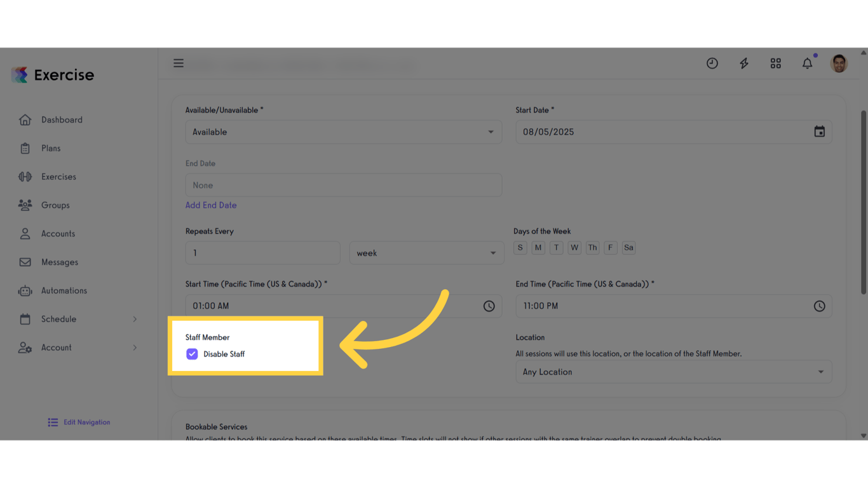
Task: Change the repeat unit from week dropdown
Action: (x=426, y=252)
